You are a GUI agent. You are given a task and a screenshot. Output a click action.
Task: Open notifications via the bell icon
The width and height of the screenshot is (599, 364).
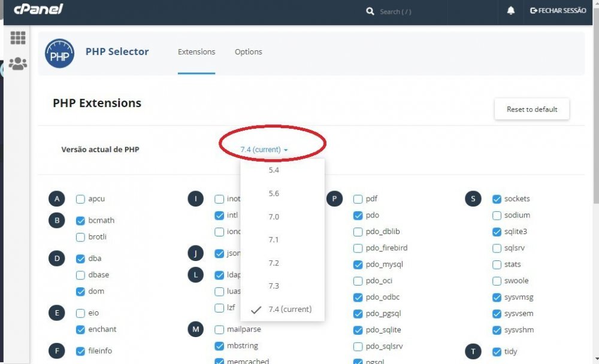[x=510, y=10]
